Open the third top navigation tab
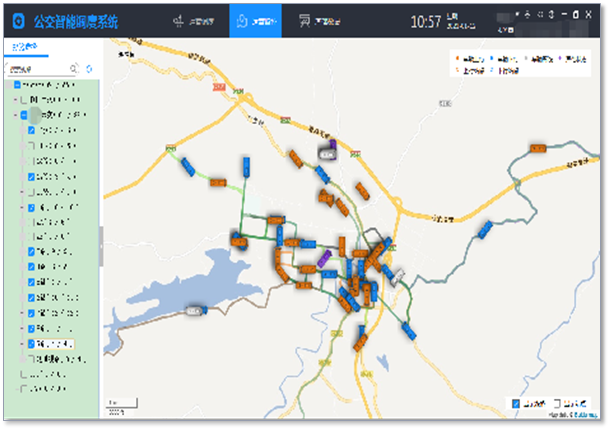This screenshot has width=610, height=430. (318, 20)
